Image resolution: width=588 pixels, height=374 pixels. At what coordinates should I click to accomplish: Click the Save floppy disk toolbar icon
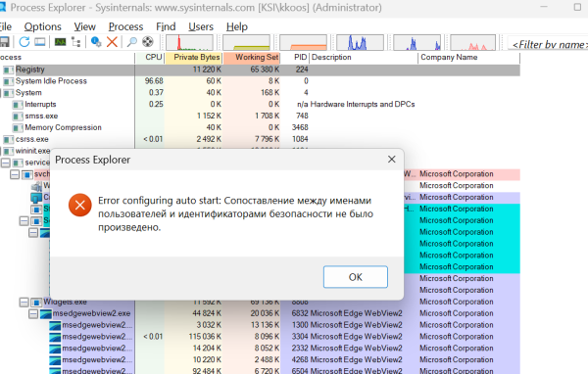[4, 41]
